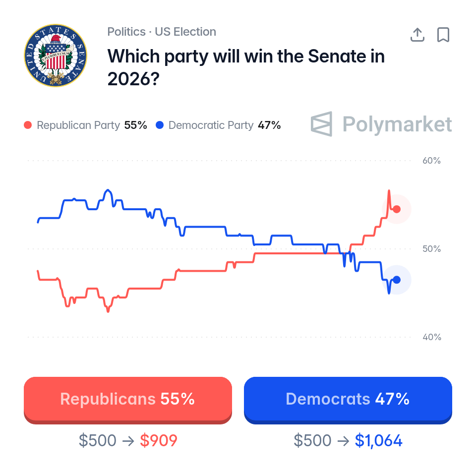
Task: Select the Republicans 55% button
Action: (128, 400)
